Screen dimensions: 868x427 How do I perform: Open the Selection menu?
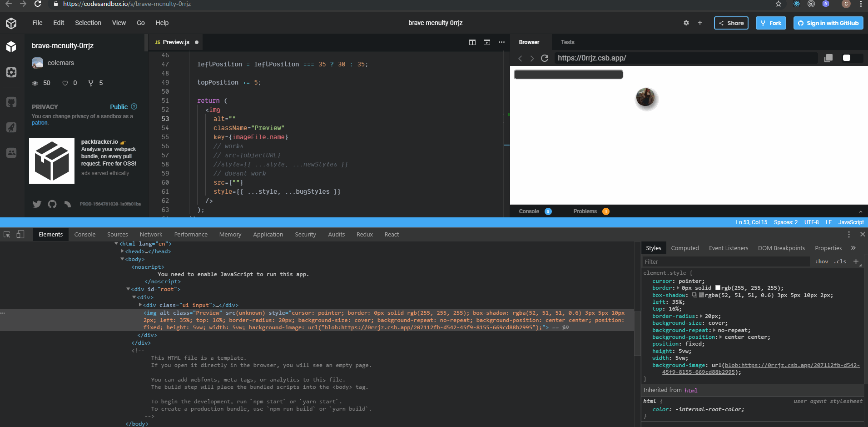click(88, 23)
